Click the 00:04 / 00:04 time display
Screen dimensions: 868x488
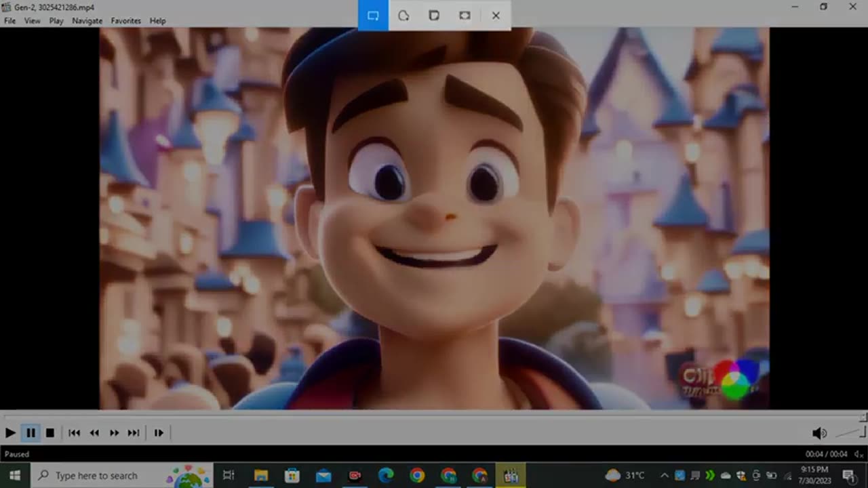[826, 454]
